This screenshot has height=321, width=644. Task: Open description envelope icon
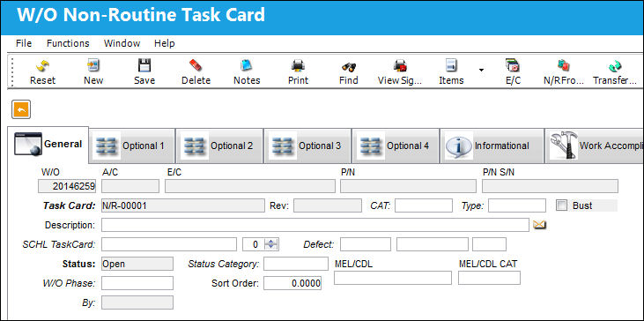click(x=539, y=225)
